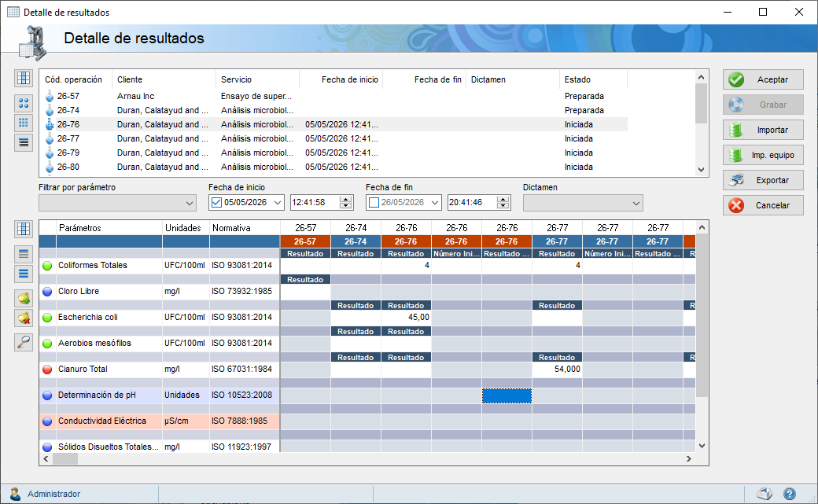The height and width of the screenshot is (504, 818).
Task: Click the green status dot of Escherichia coli
Action: pos(47,317)
